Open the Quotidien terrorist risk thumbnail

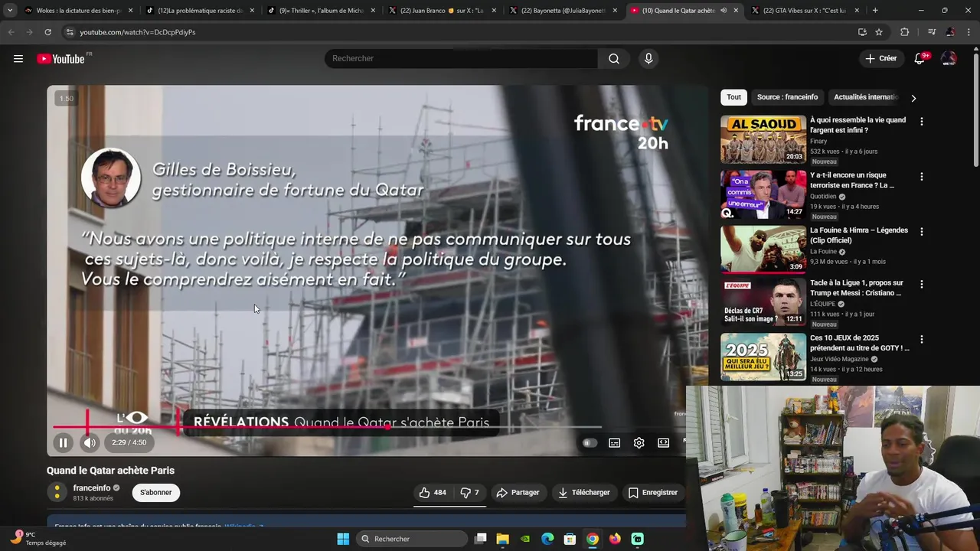click(763, 194)
